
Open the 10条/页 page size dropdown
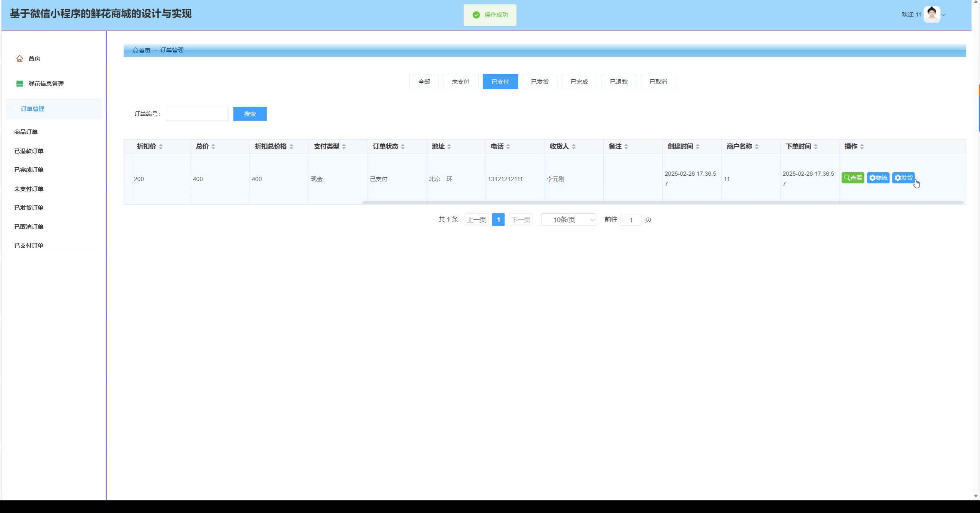point(568,220)
